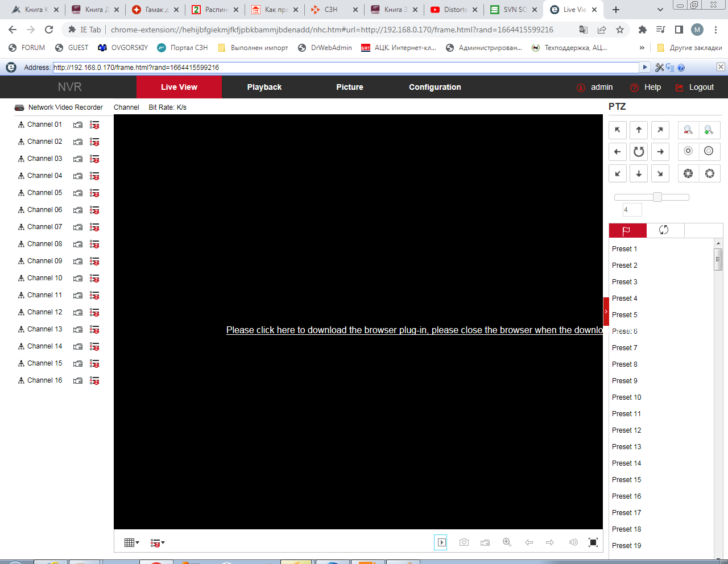
Task: Start recording on Channel 08
Action: [78, 244]
